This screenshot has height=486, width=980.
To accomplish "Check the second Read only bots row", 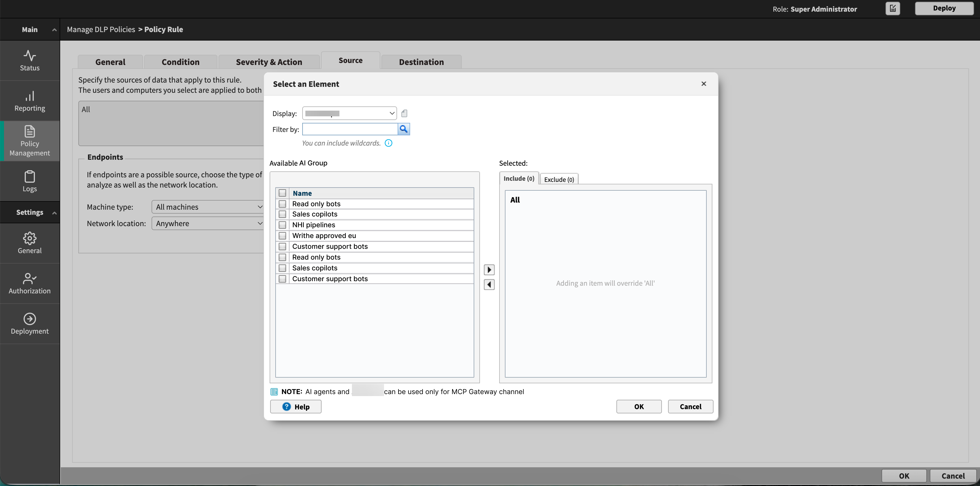I will tap(282, 257).
